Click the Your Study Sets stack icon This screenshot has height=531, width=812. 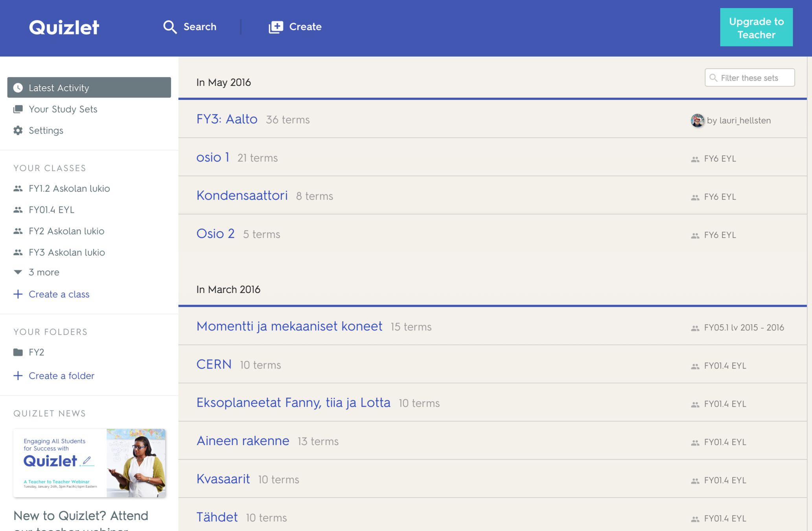tap(18, 109)
